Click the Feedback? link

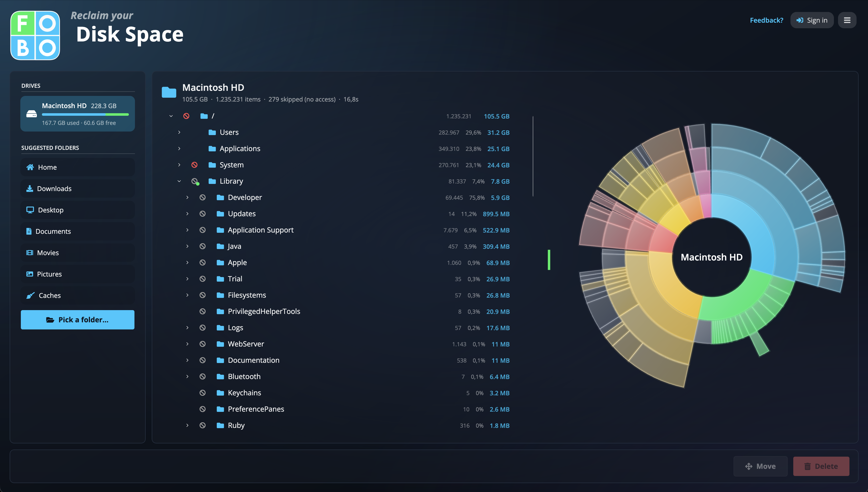pos(766,20)
